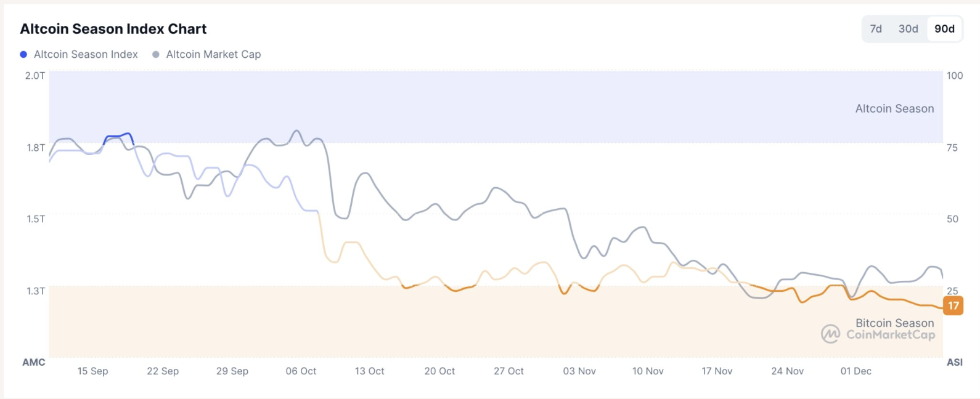Click the ASI axis label
This screenshot has width=980, height=399.
pyautogui.click(x=954, y=362)
